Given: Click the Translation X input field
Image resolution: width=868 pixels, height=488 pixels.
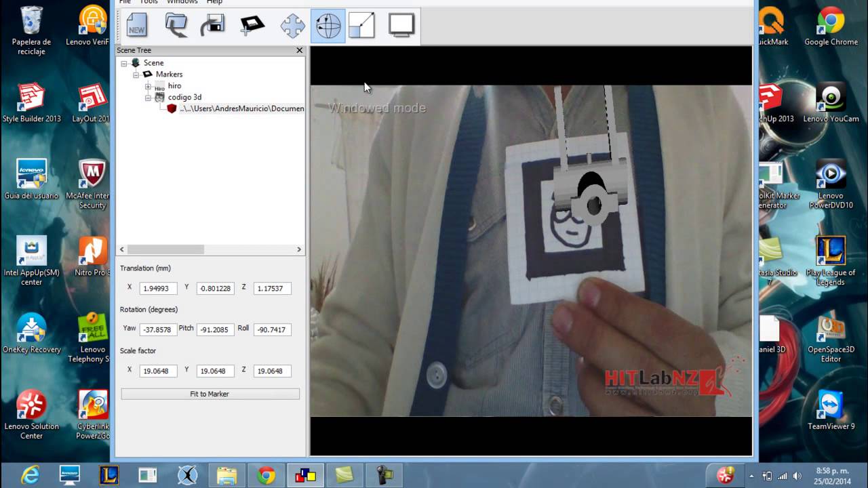Looking at the screenshot, I should [x=158, y=288].
